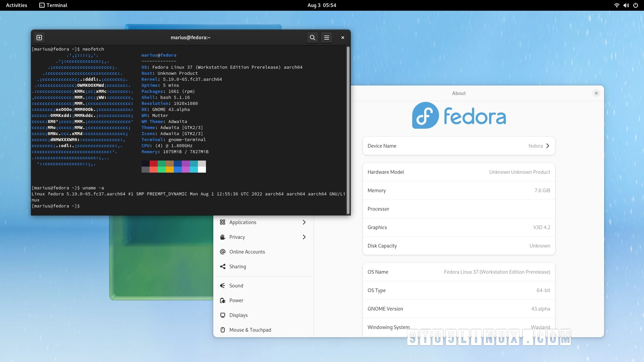This screenshot has width=644, height=362.
Task: Click the Mouse & Touchpad icon
Action: click(222, 330)
